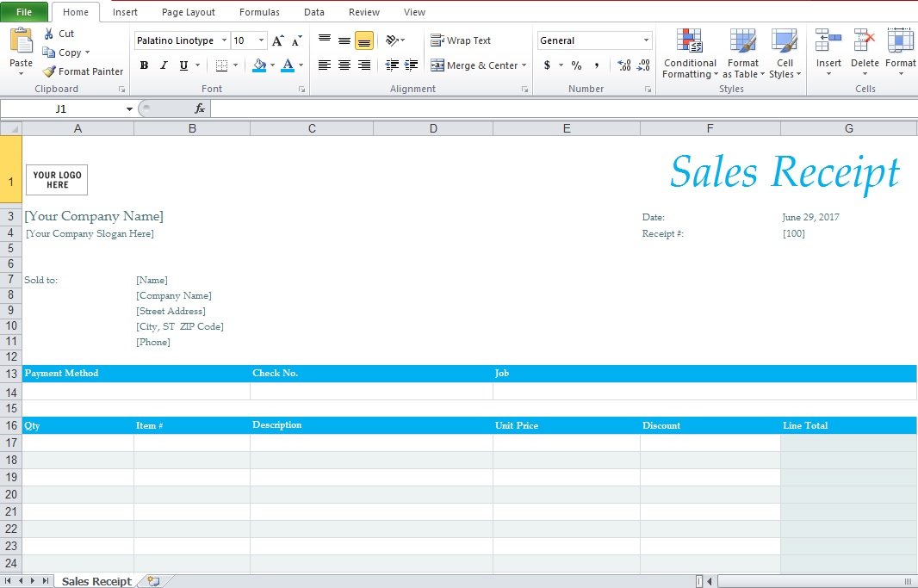The height and width of the screenshot is (588, 918).
Task: Apply Comma style number format
Action: point(597,65)
